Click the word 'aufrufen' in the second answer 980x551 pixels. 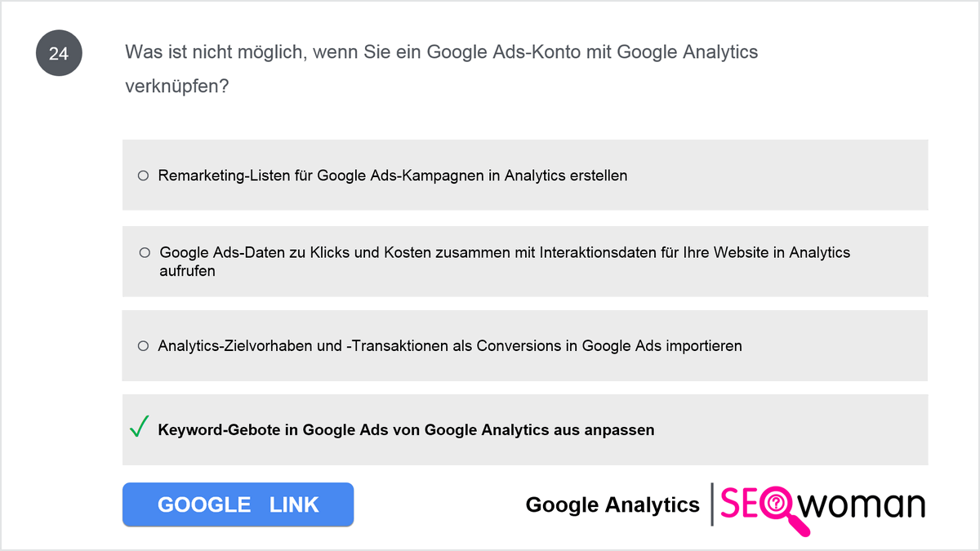(x=188, y=271)
